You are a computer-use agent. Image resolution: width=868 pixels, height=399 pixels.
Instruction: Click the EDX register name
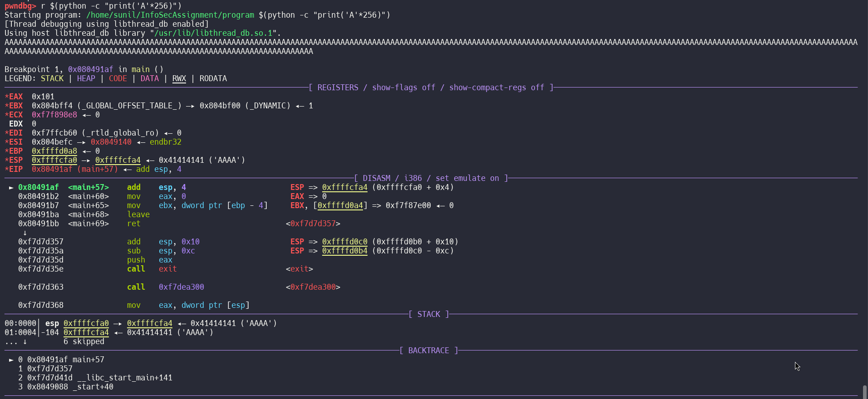pyautogui.click(x=16, y=124)
